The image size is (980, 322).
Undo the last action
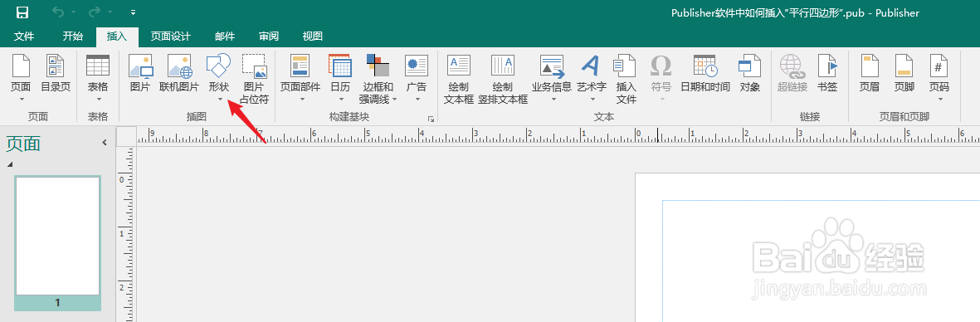point(57,12)
